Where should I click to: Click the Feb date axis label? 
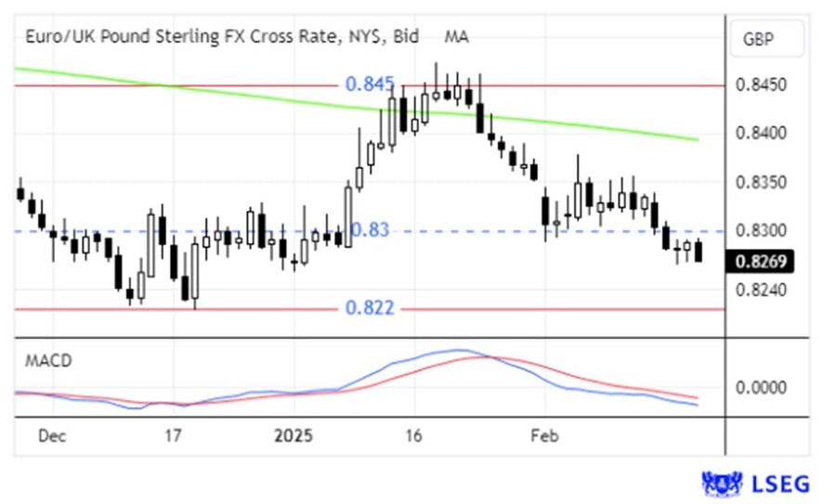coord(544,436)
